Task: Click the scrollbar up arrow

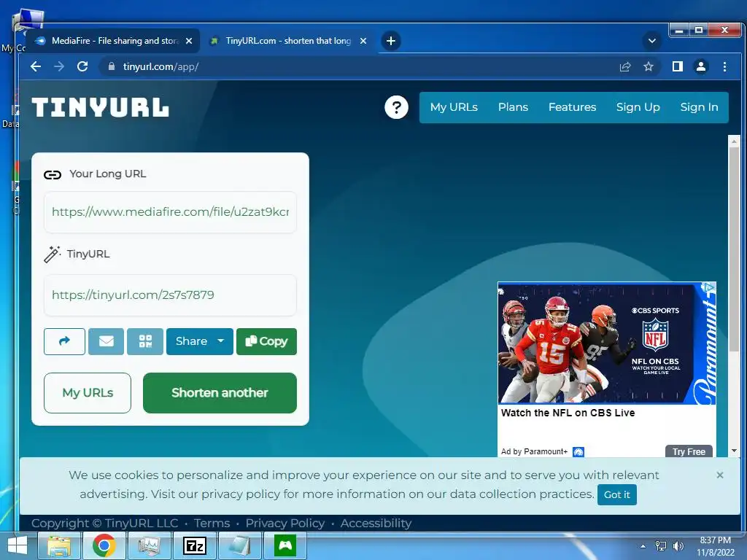Action: point(734,141)
